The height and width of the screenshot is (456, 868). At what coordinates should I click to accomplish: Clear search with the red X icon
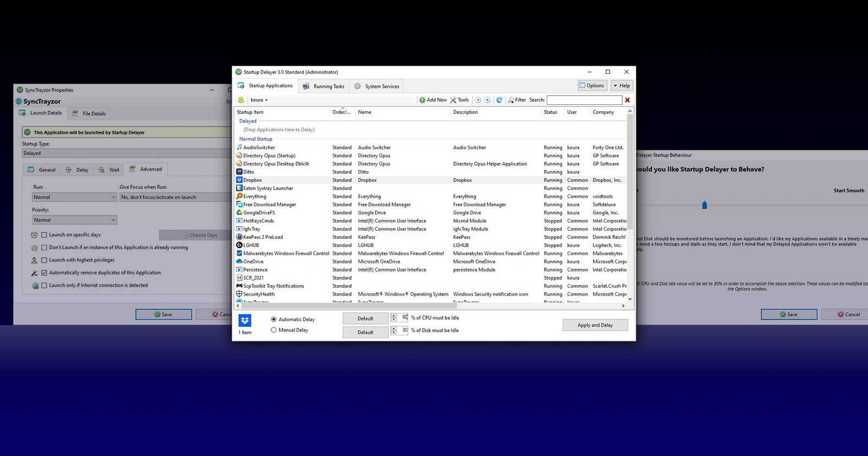tap(628, 100)
